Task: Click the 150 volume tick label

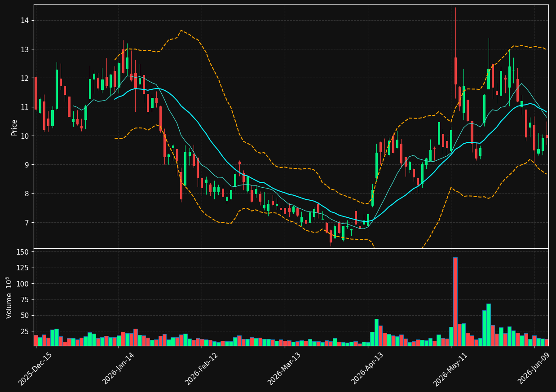Action: coord(23,252)
